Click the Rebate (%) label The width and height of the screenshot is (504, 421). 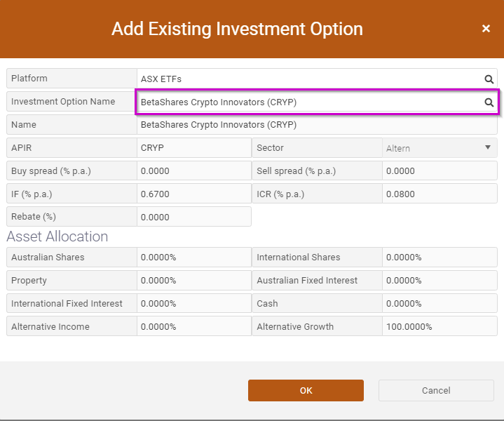(34, 217)
